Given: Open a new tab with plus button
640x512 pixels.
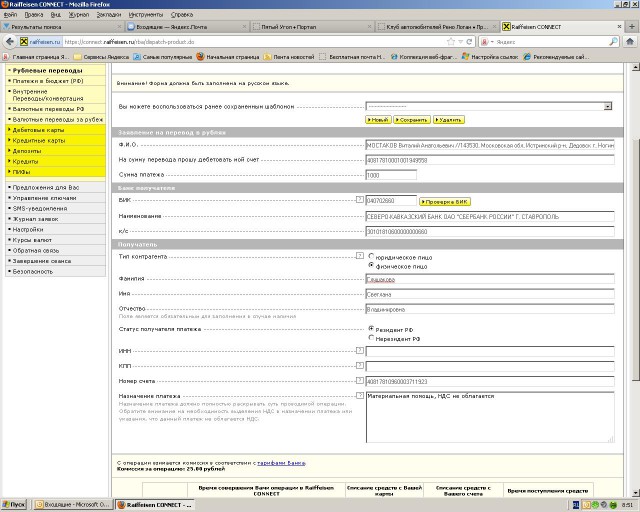Looking at the screenshot, I should (631, 27).
